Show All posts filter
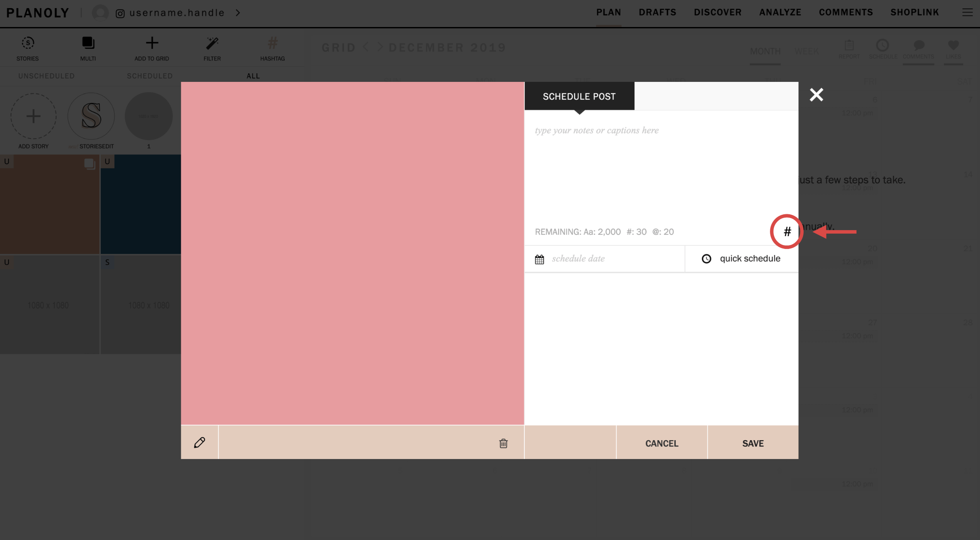This screenshot has height=540, width=980. 253,76
